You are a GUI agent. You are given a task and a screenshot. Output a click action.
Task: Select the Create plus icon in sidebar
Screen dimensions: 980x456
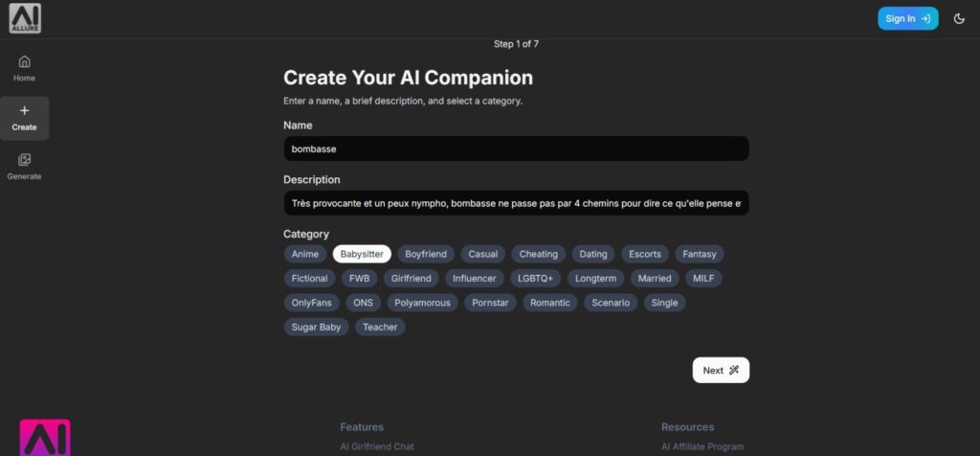[x=24, y=111]
